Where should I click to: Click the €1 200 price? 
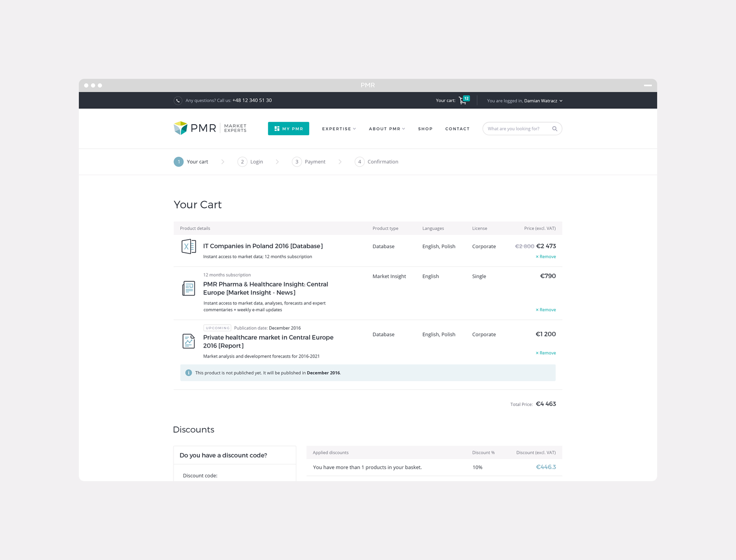coord(546,334)
